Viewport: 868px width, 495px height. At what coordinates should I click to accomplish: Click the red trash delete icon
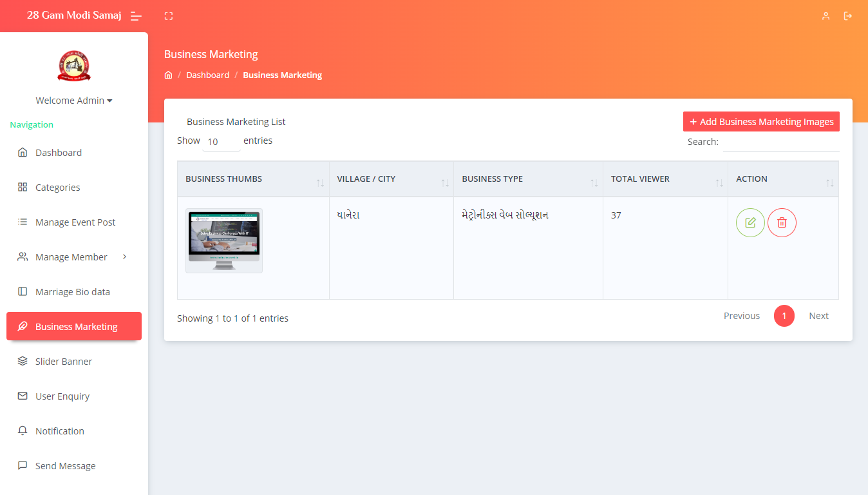pos(782,223)
